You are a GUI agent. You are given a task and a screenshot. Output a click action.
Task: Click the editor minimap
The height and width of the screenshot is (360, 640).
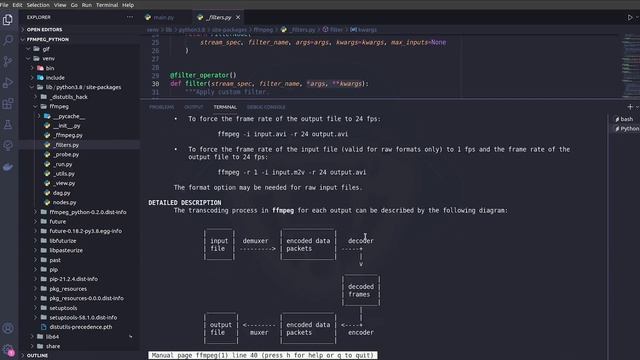(x=630, y=65)
